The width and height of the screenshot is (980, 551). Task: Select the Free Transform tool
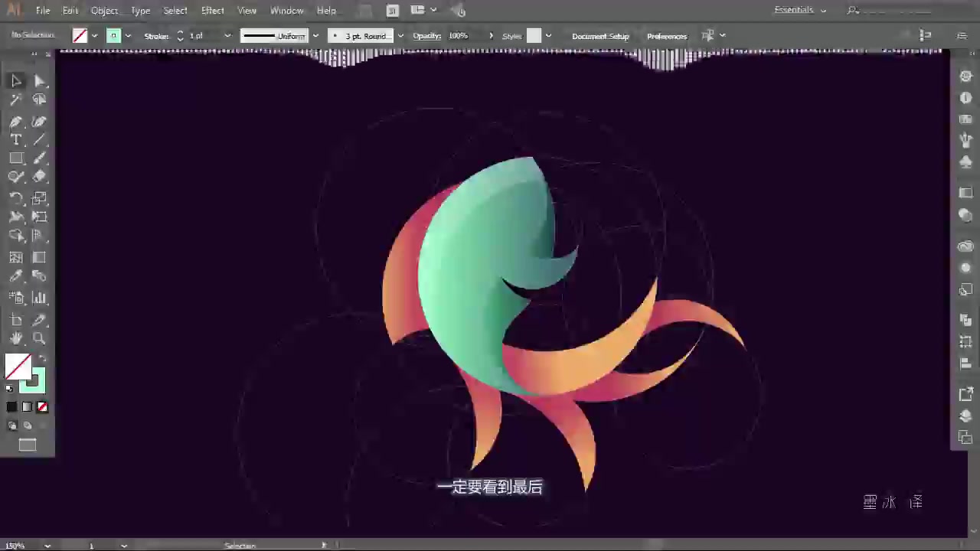pos(40,217)
